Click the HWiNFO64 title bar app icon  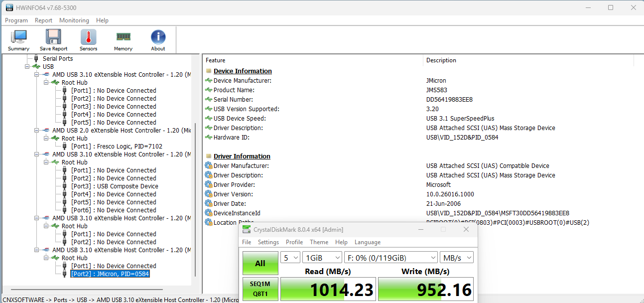click(x=9, y=7)
